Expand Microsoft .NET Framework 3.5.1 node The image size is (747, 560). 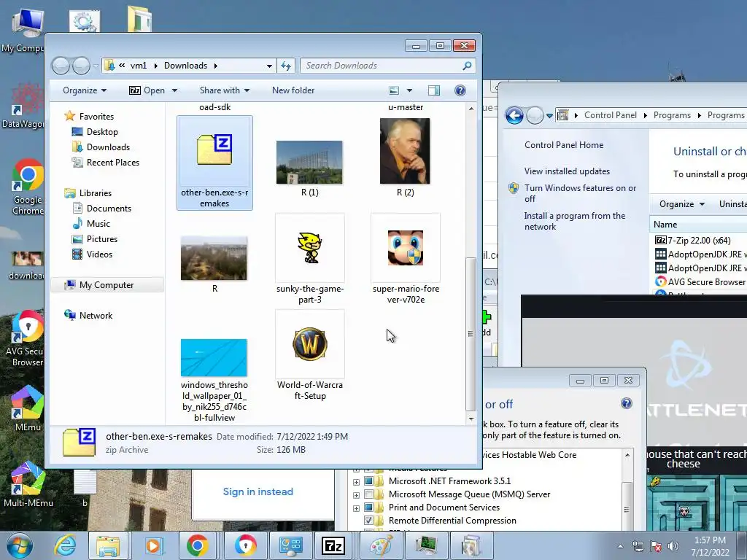coord(356,482)
